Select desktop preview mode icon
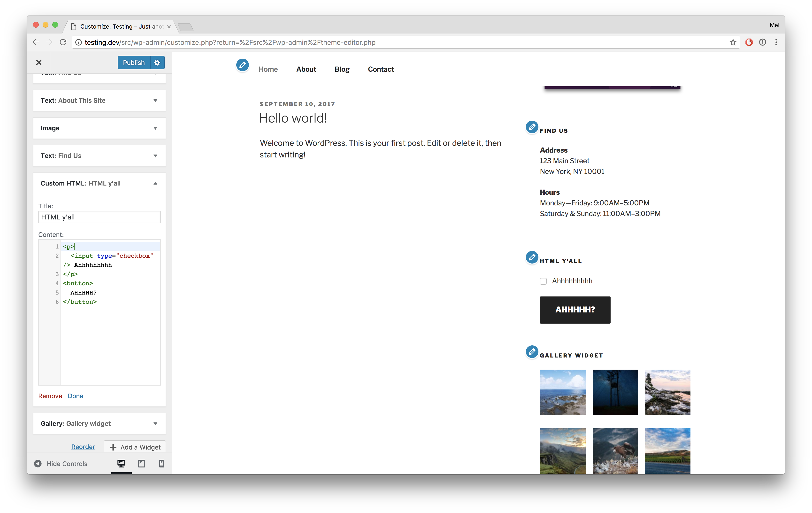 (121, 463)
